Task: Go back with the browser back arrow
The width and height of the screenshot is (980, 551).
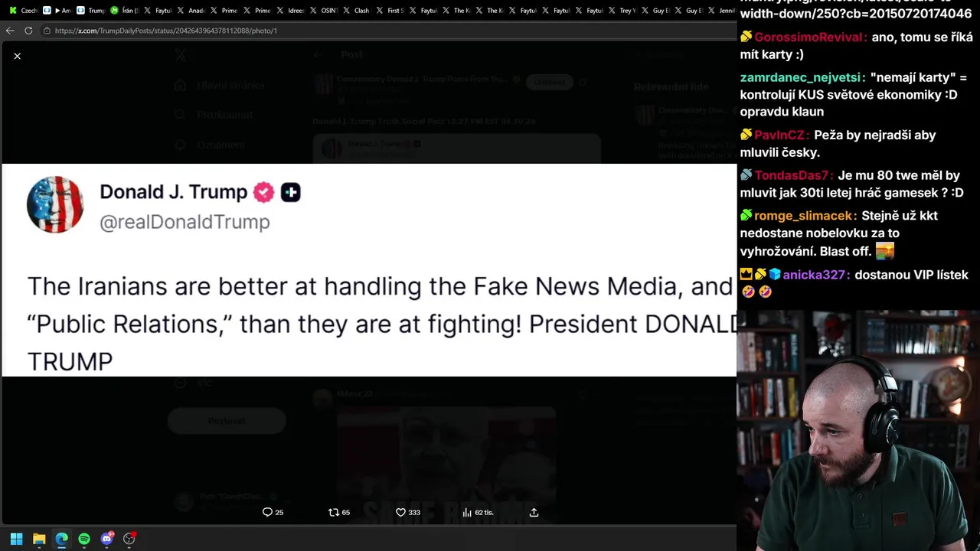Action: pyautogui.click(x=9, y=31)
